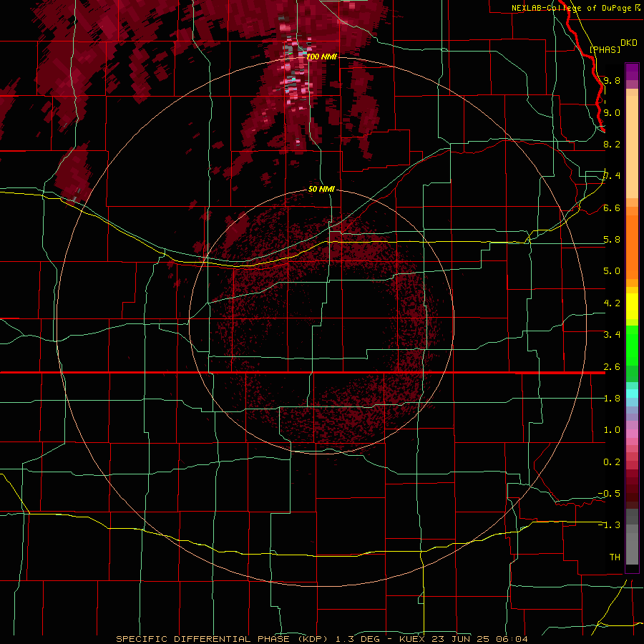The width and height of the screenshot is (644, 644).
Task: Click the [PHAS] label above the color bar
Action: (605, 49)
